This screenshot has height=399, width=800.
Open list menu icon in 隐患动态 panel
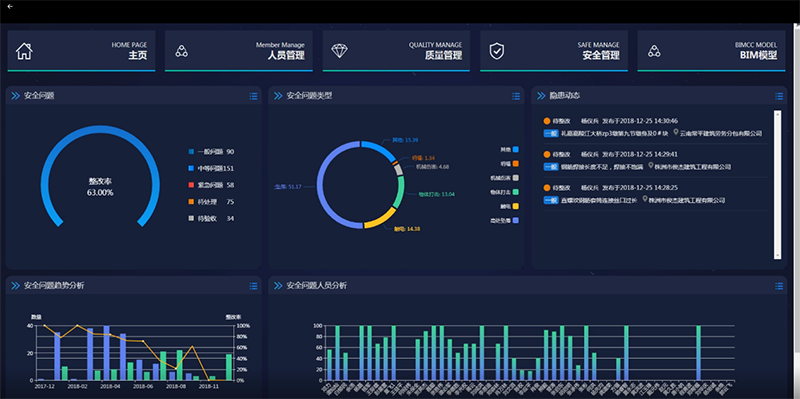click(779, 96)
